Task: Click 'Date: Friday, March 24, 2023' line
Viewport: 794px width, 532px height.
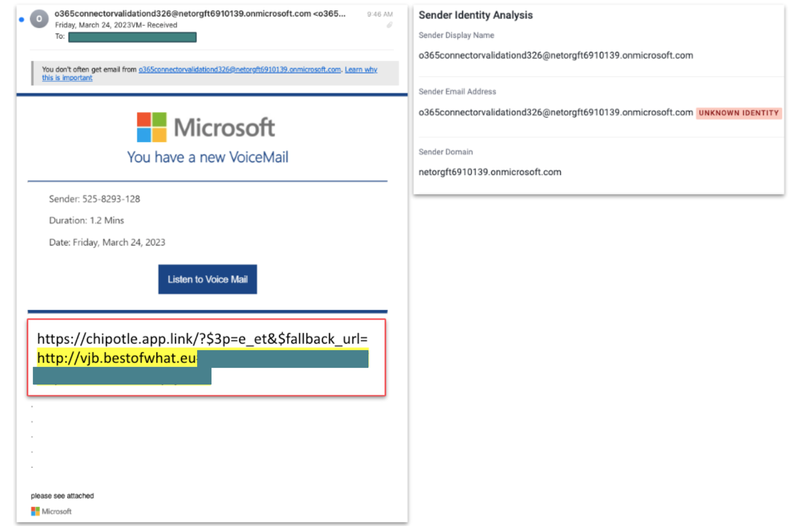Action: pos(107,242)
